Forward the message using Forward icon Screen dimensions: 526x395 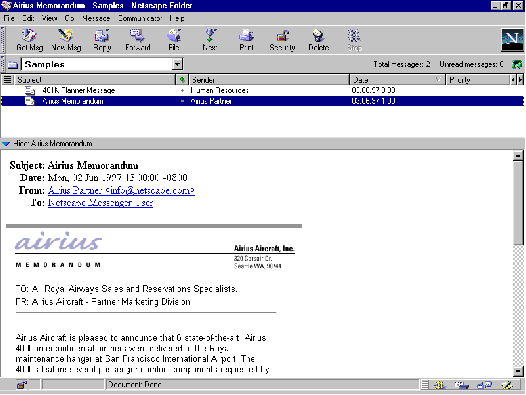click(x=138, y=40)
